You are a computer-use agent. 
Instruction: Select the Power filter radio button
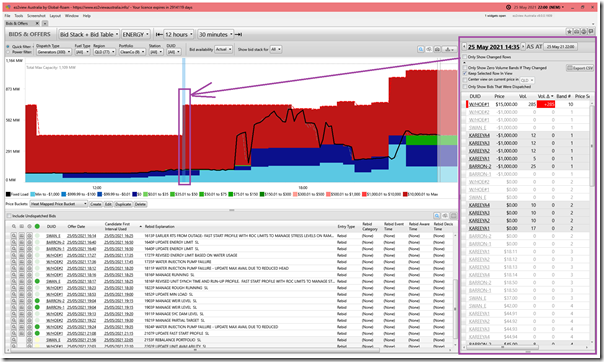(x=8, y=52)
